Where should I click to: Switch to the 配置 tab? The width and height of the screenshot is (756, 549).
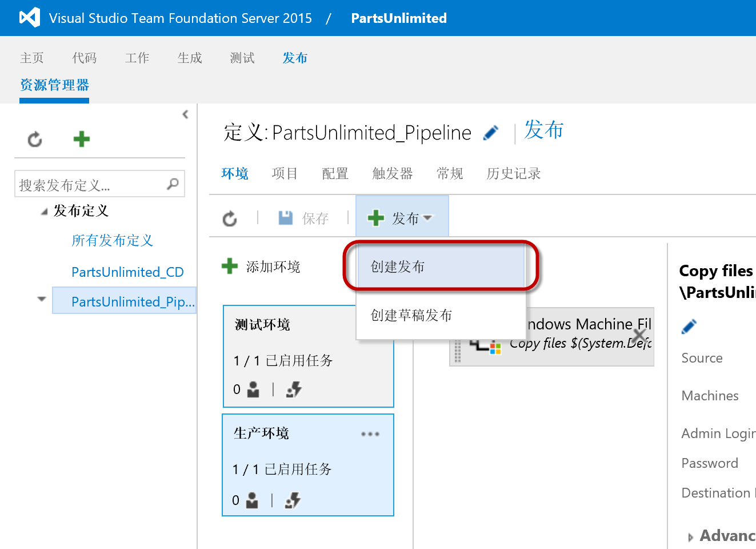(x=335, y=173)
